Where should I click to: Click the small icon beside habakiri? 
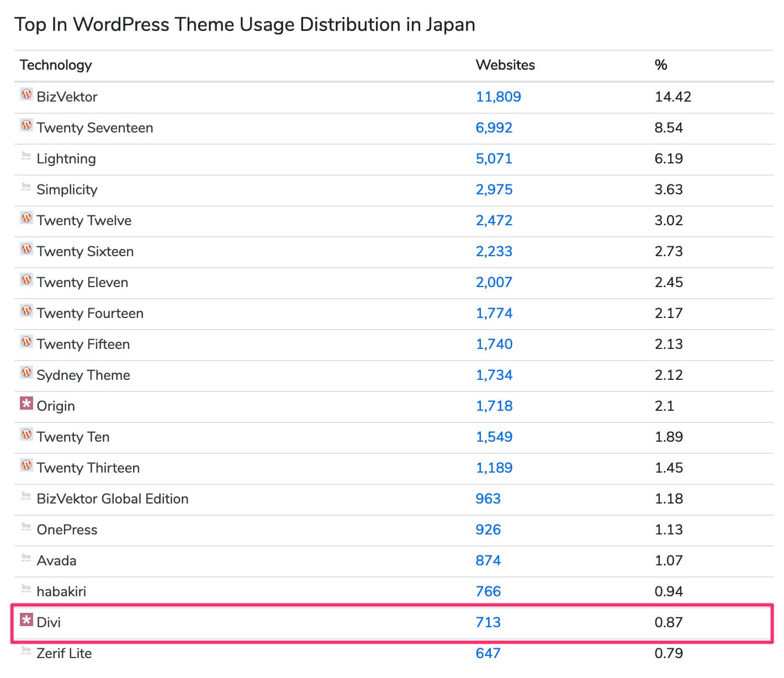27,589
